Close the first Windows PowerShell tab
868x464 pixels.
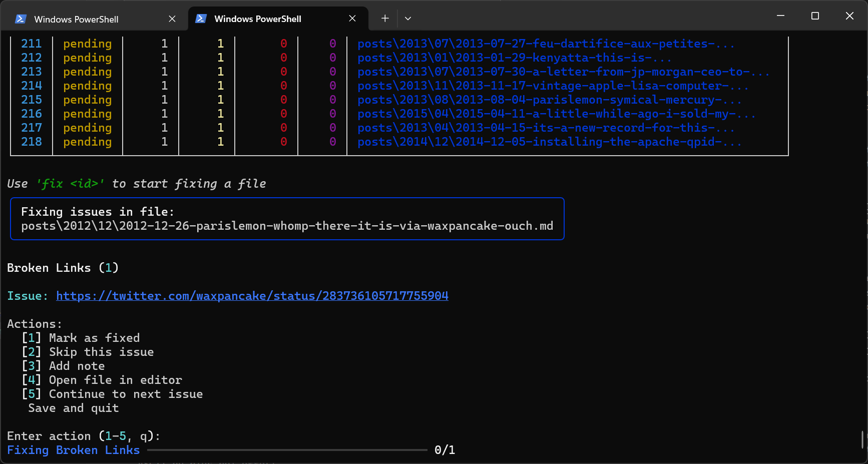[x=172, y=19]
